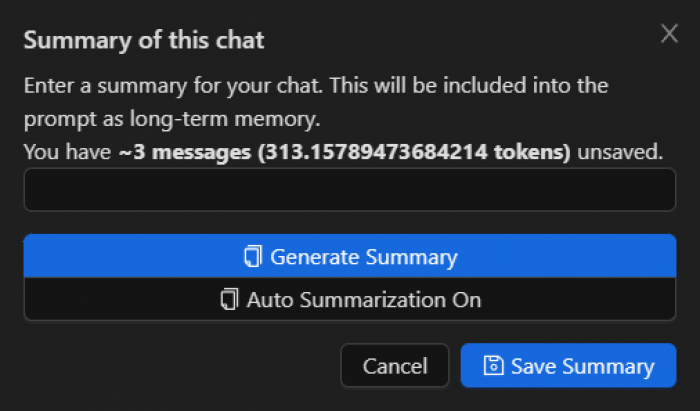Click the 'Save Summary' label text
The width and height of the screenshot is (700, 411).
(582, 366)
